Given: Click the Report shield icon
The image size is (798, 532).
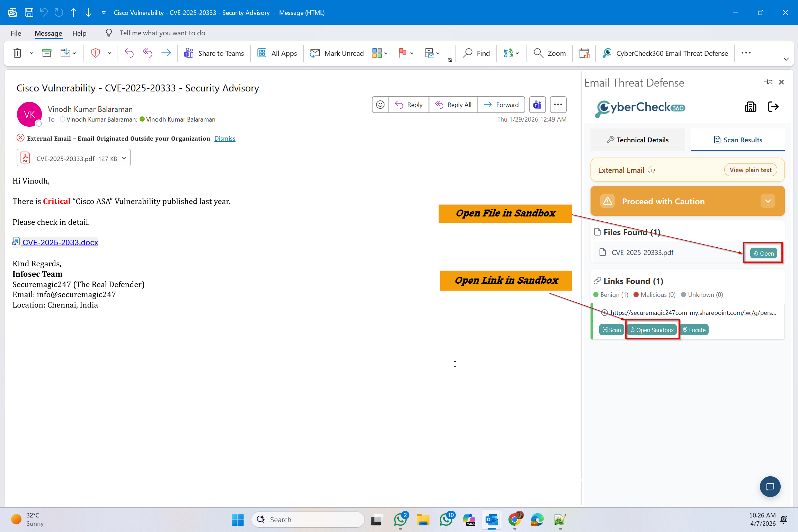Looking at the screenshot, I should coord(96,53).
